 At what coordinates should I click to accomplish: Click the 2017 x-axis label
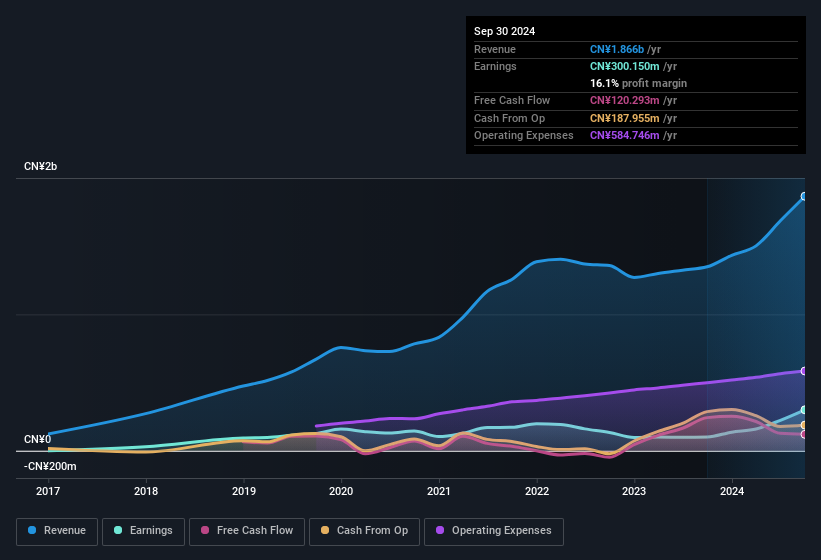48,491
